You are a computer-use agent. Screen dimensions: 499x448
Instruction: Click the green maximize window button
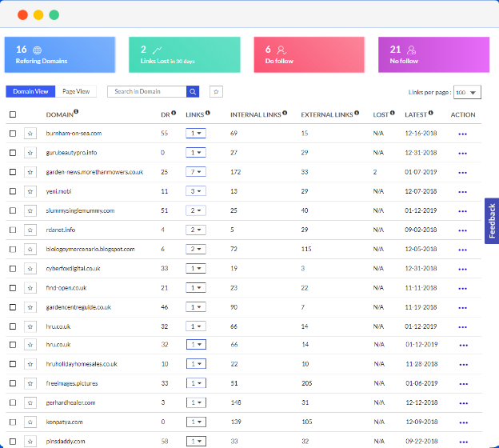(x=54, y=15)
